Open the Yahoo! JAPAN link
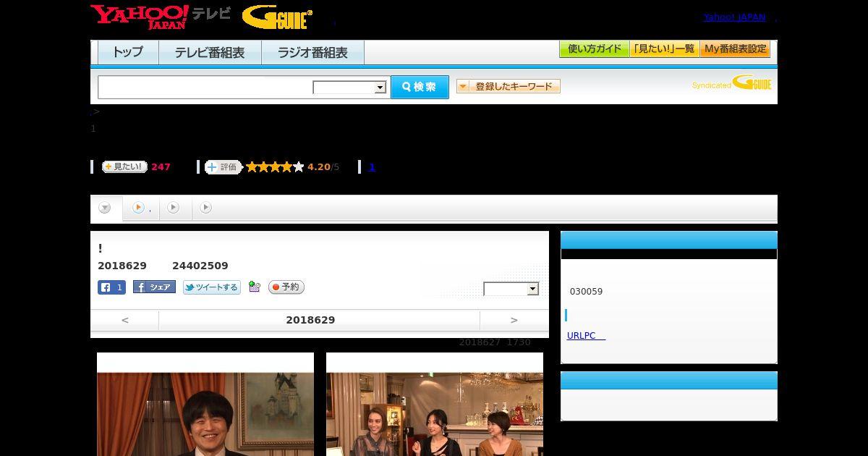This screenshot has width=868, height=456. [x=734, y=17]
